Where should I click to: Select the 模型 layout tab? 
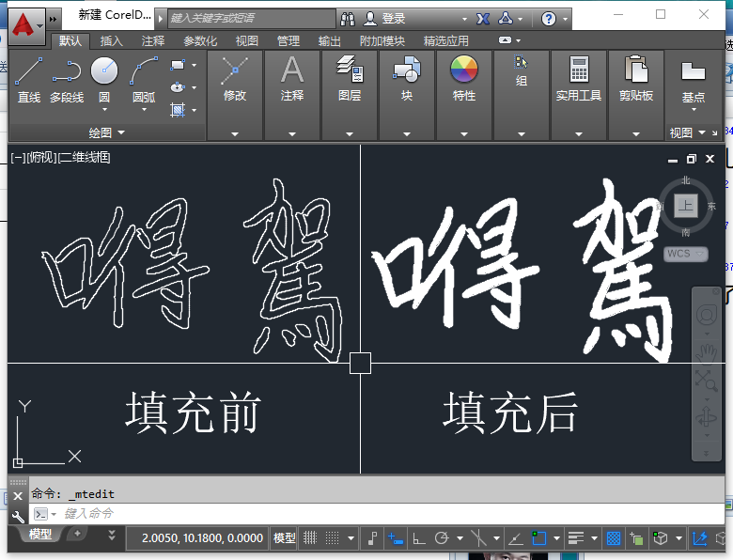[40, 534]
